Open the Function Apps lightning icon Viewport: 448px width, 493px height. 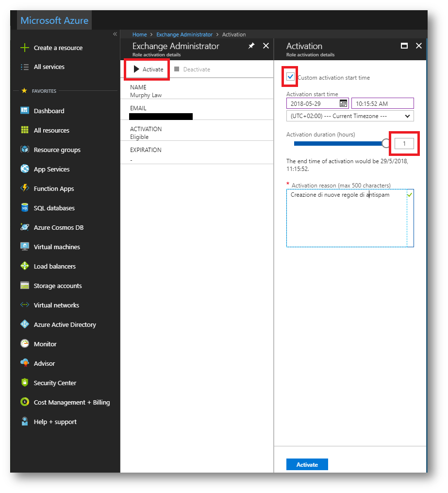tap(25, 188)
